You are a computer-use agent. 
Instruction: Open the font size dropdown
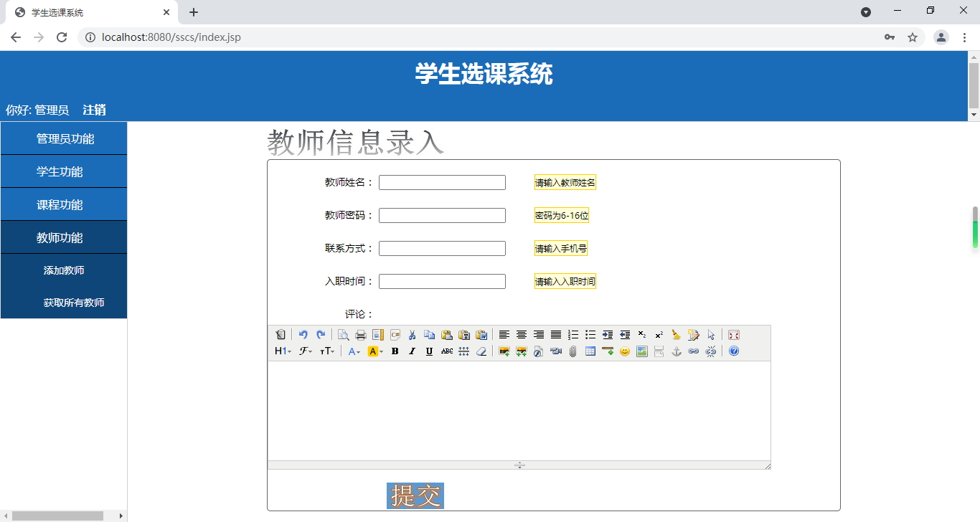327,351
